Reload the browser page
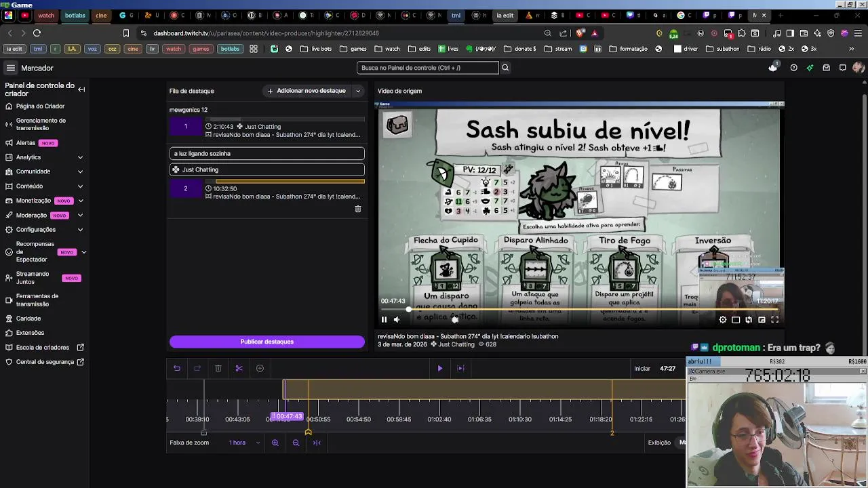Screen dimensions: 868x488 37,33
